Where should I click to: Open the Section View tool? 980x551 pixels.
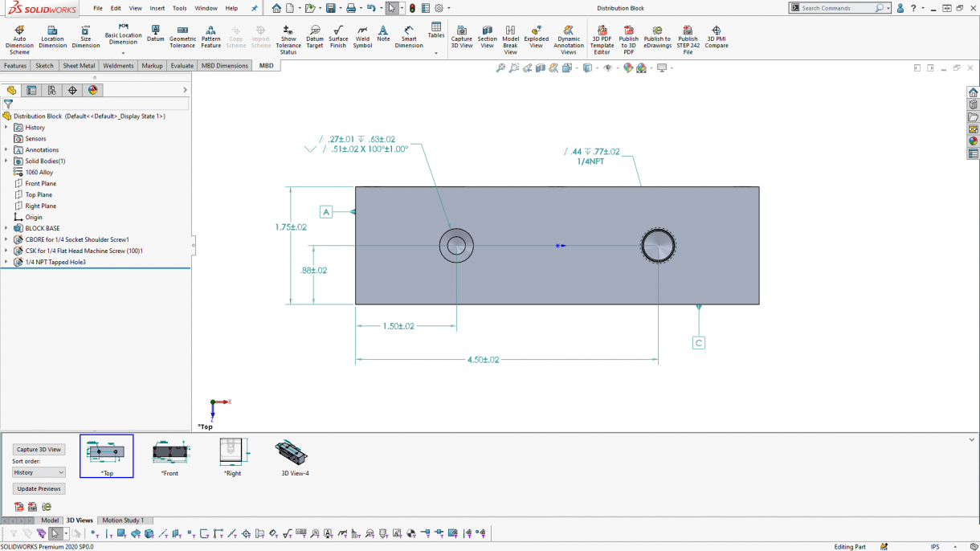488,37
